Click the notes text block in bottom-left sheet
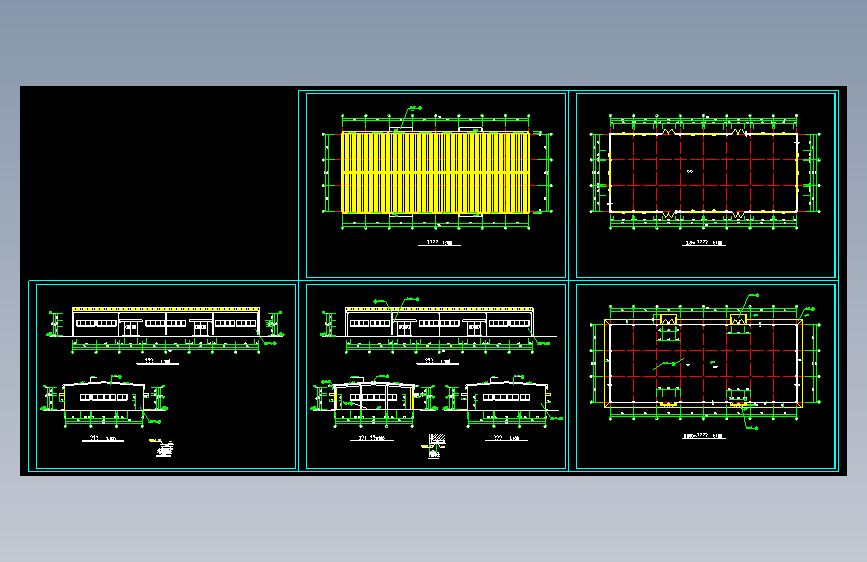Screen dimensions: 867x562 [162, 447]
